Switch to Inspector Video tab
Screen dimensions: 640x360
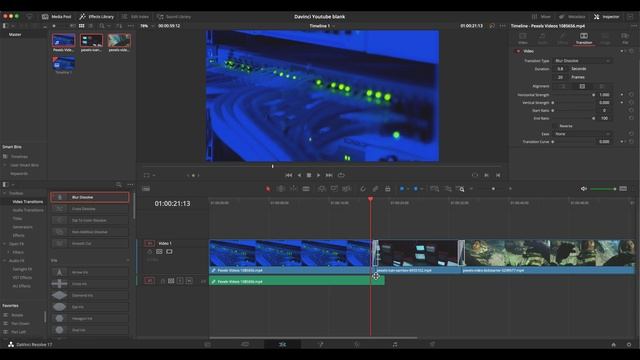(523, 38)
